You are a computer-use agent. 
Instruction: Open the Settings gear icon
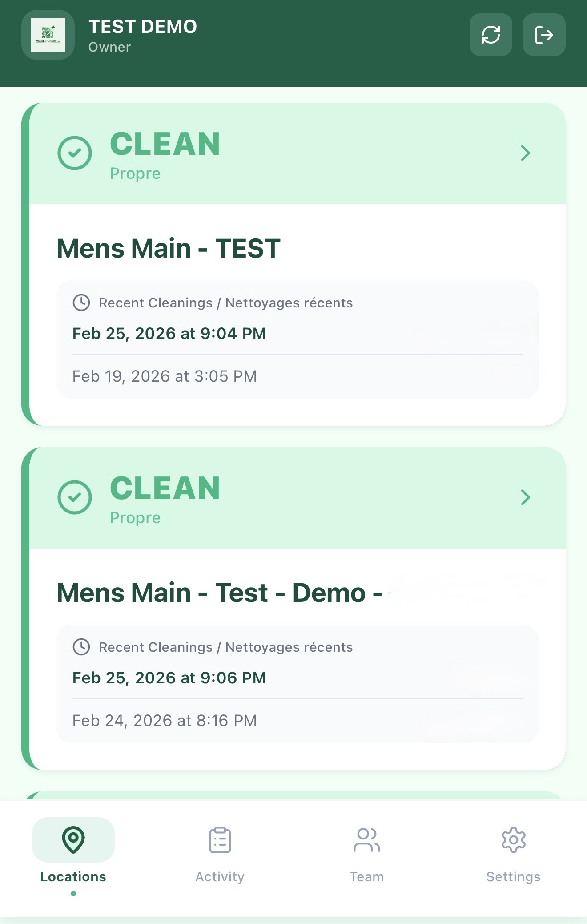tap(513, 838)
